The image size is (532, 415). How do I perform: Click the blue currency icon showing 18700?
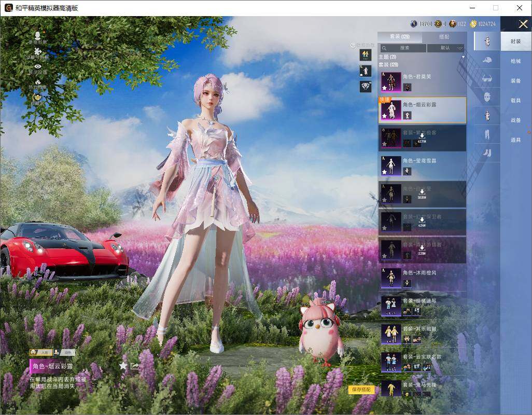(414, 24)
